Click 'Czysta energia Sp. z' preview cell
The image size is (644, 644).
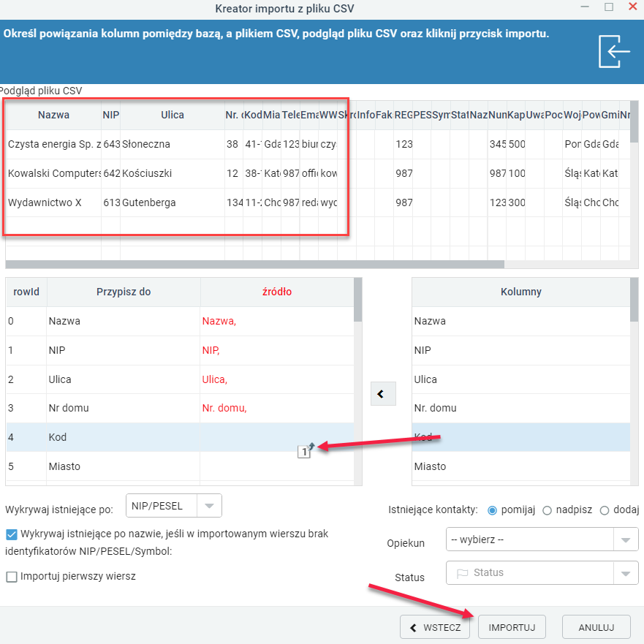coord(53,144)
